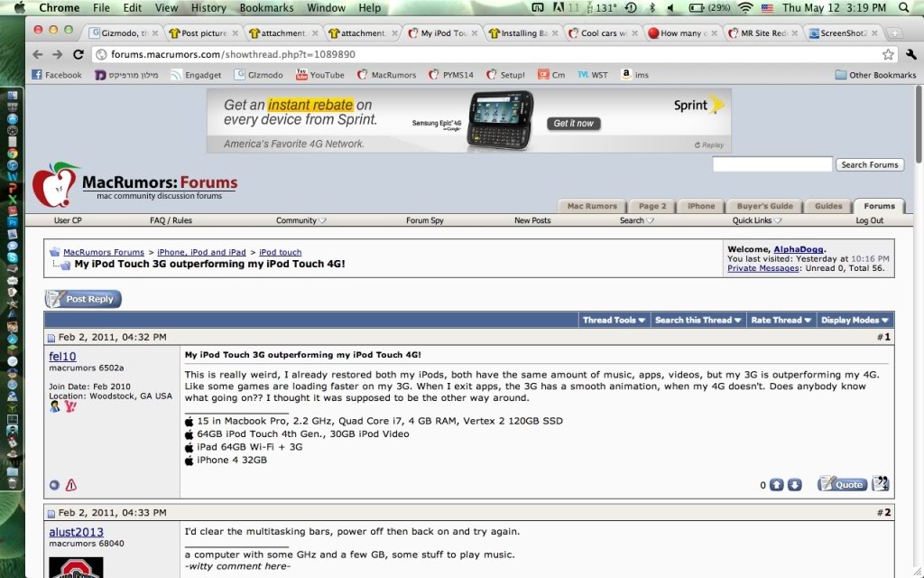Viewport: 924px width, 578px height.
Task: Open the Display Modes dropdown
Action: coord(855,320)
